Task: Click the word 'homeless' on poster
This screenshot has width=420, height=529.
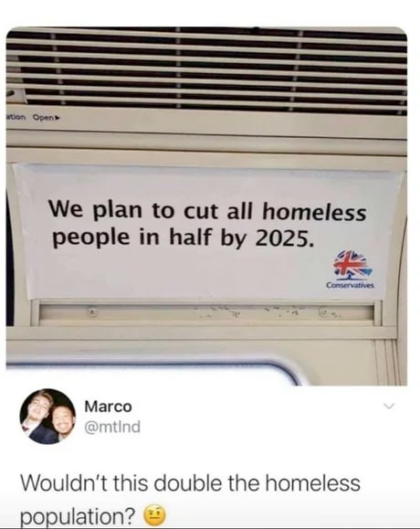Action: pyautogui.click(x=314, y=213)
